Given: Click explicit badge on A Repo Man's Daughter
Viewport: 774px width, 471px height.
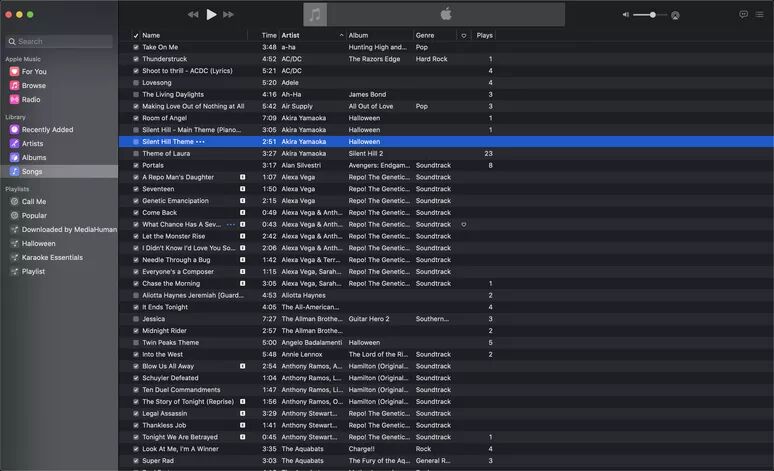Looking at the screenshot, I should coord(242,177).
